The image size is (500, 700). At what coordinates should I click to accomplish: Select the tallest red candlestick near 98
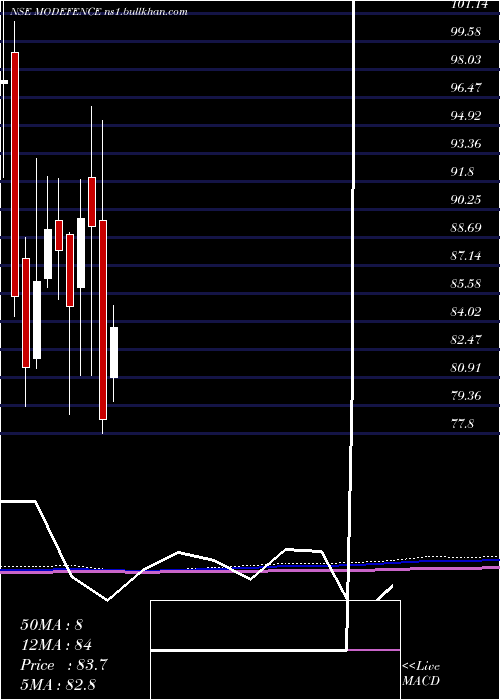pos(15,174)
